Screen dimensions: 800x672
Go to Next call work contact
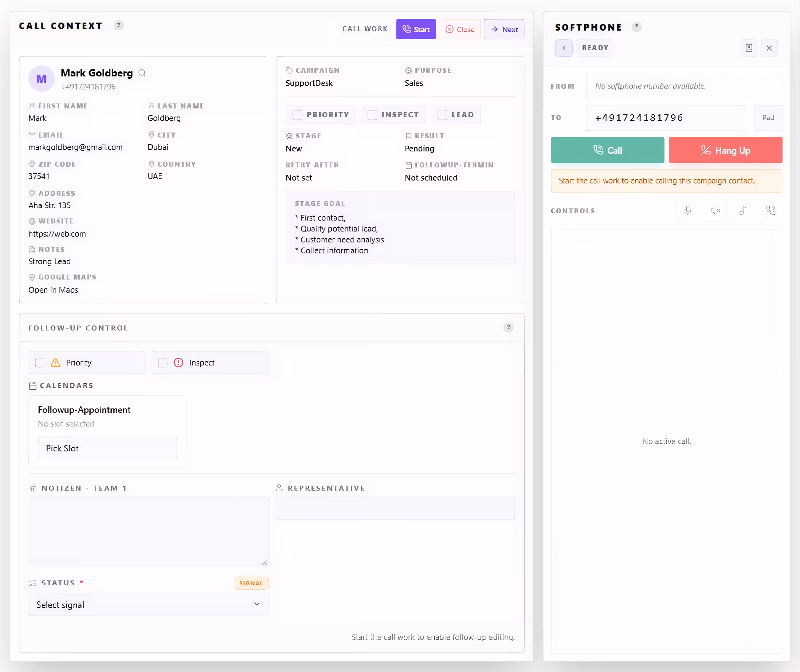click(x=504, y=29)
